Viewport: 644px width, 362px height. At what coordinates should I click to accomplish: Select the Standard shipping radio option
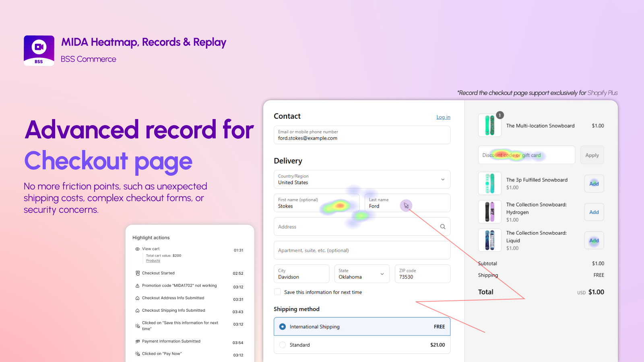283,345
